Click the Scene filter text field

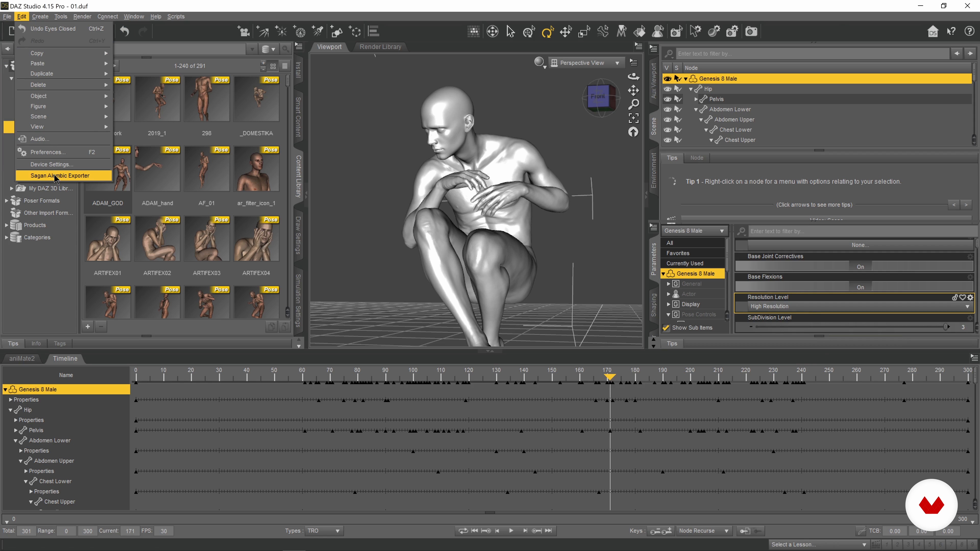pos(812,54)
